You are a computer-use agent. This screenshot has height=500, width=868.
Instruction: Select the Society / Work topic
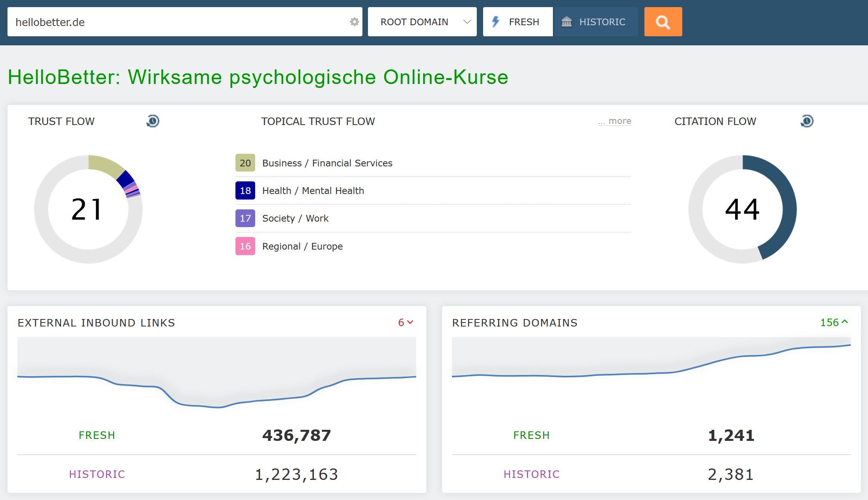pyautogui.click(x=295, y=218)
